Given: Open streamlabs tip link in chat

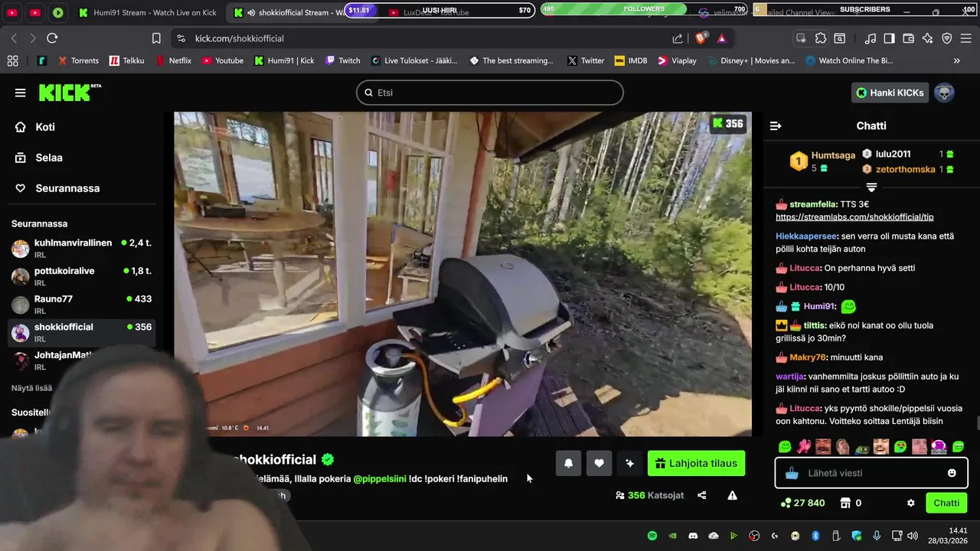Looking at the screenshot, I should pyautogui.click(x=854, y=217).
